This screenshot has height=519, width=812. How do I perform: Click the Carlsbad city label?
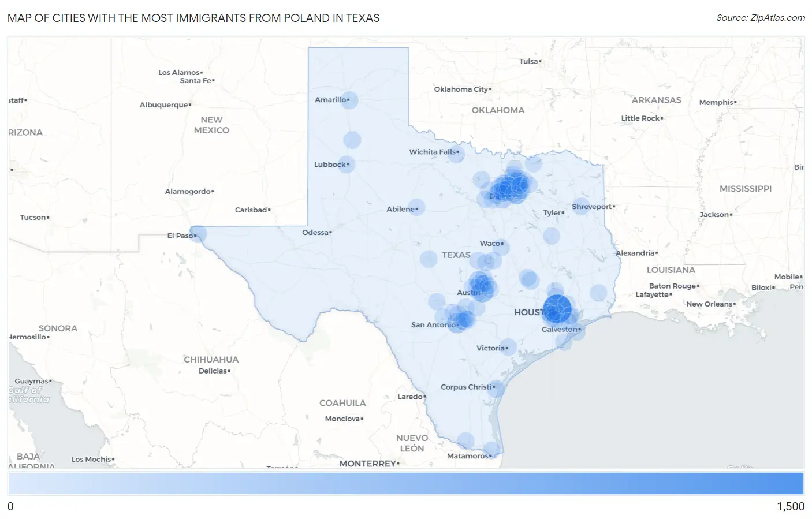251,210
